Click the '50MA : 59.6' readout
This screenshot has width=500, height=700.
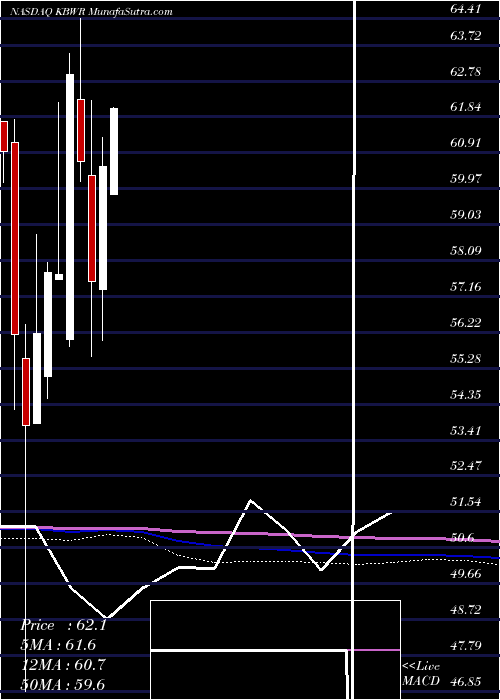pos(63,685)
